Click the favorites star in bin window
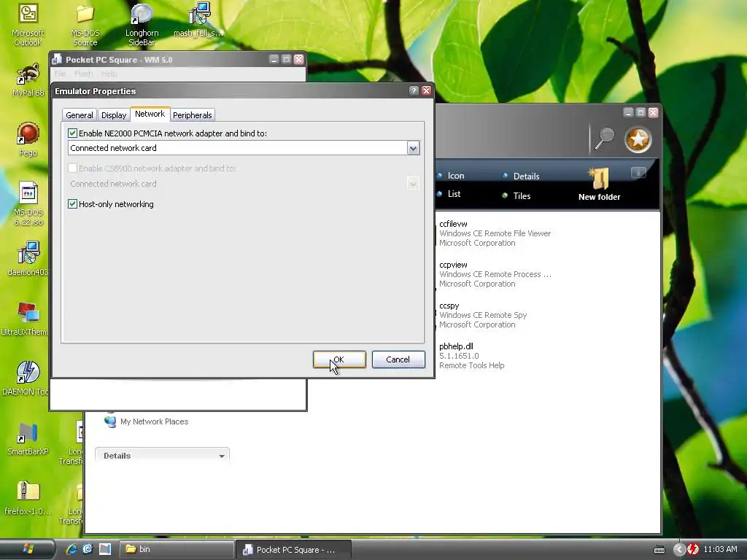This screenshot has width=747, height=560. (x=638, y=139)
